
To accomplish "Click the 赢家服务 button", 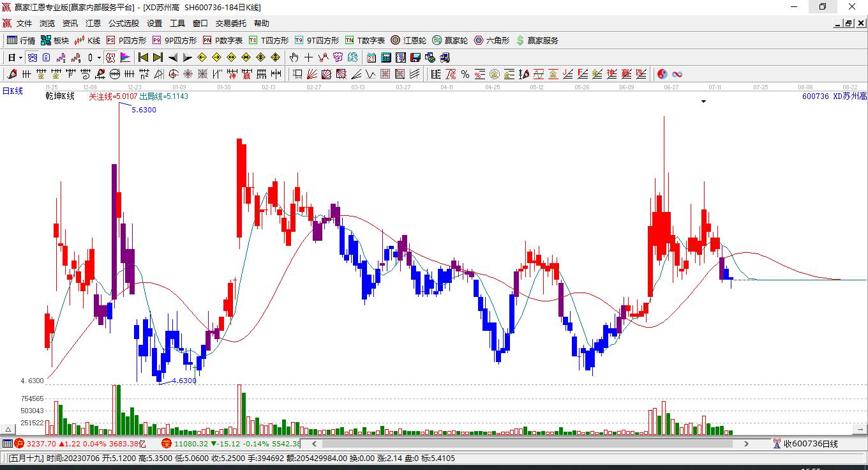I will 537,40.
